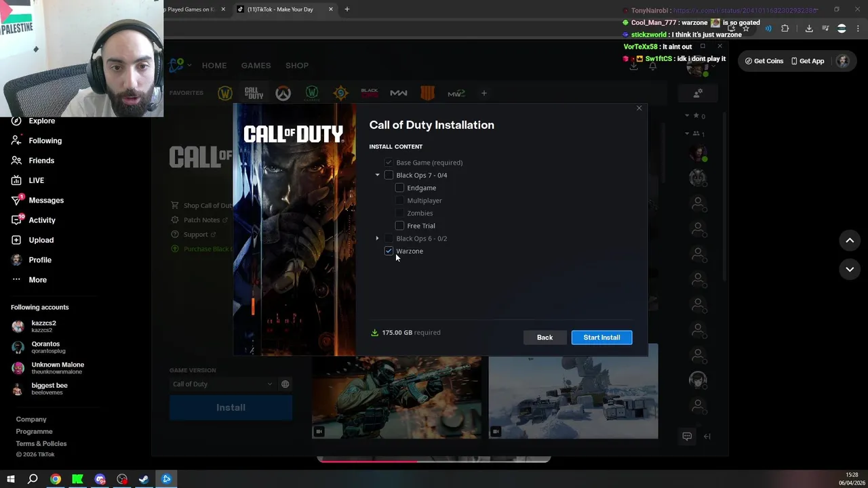Open the Battle.net chat bubble icon
Screen dimensions: 868x488
pos(687,436)
